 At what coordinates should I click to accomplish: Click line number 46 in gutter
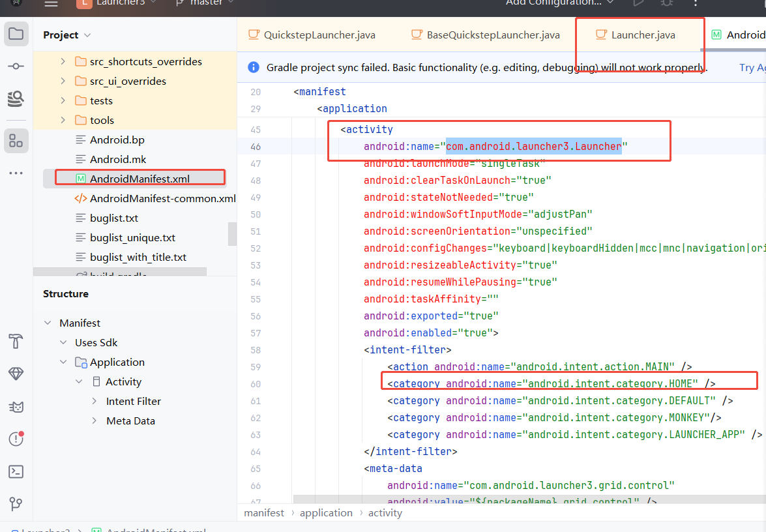point(256,147)
